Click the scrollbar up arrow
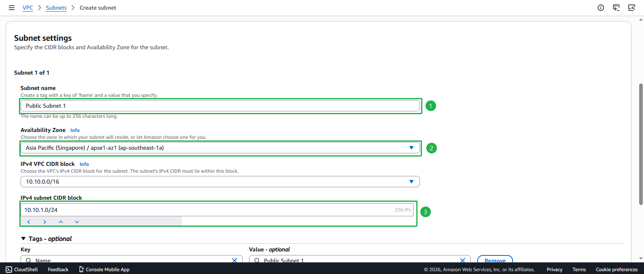Viewport: 644px width, 274px height. pyautogui.click(x=641, y=19)
